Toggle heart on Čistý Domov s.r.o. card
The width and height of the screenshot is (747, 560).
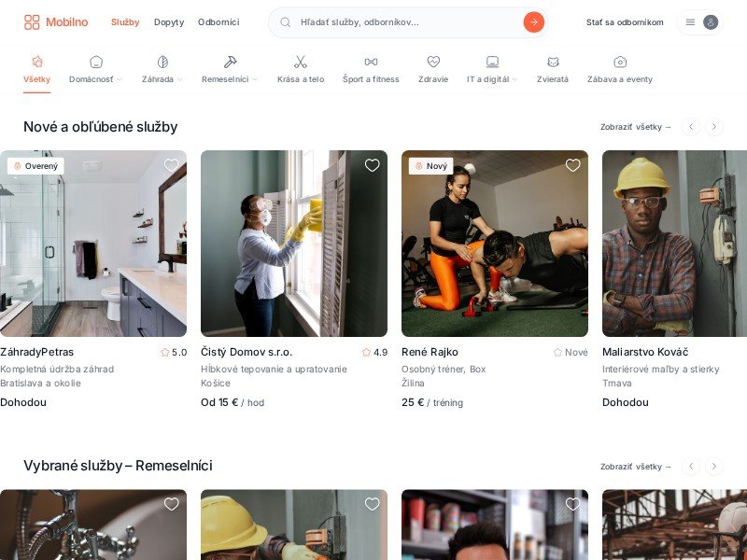click(373, 165)
